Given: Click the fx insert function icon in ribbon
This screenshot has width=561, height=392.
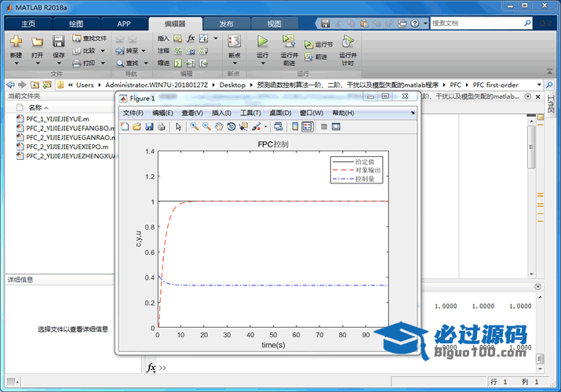Looking at the screenshot, I should [x=191, y=38].
